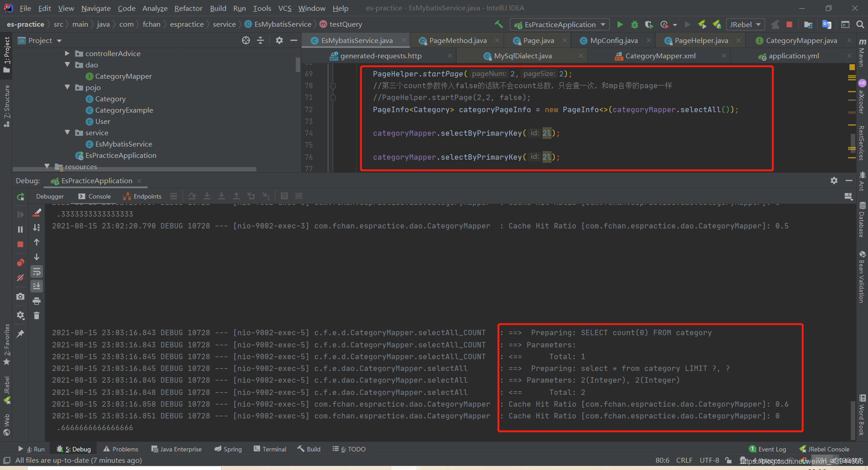Viewport: 868px width, 470px height.
Task: Select the Endpoints tab
Action: coord(142,196)
